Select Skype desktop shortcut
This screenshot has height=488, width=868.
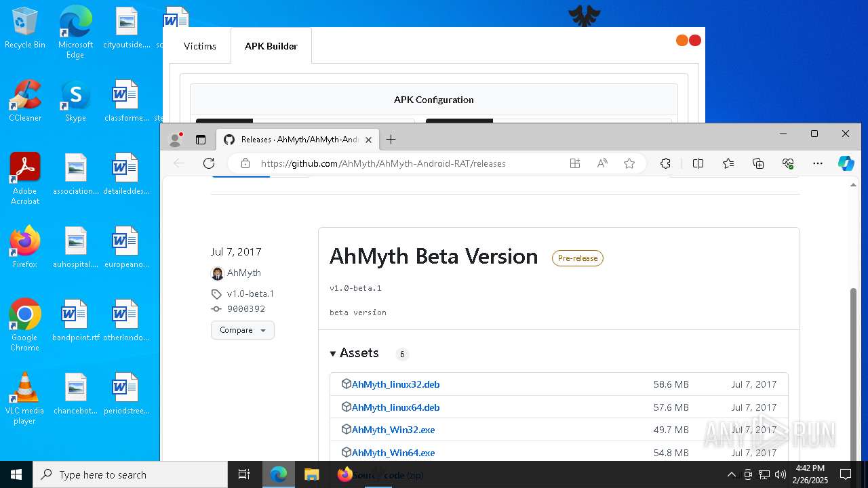click(x=75, y=101)
